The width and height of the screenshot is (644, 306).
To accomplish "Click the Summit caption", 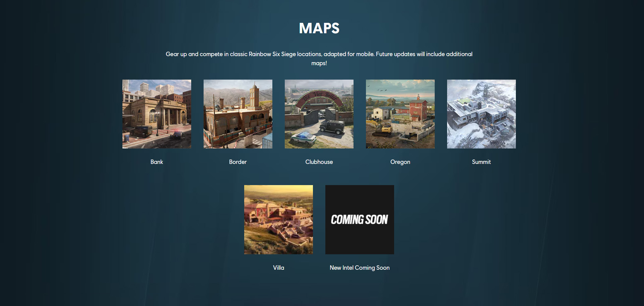I will coord(481,162).
